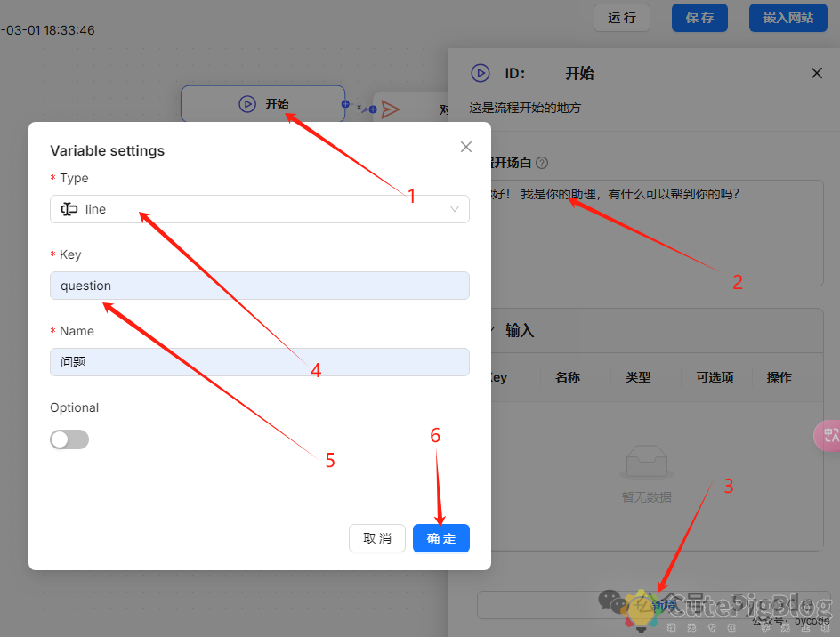Click the play icon beside ID in side panel
This screenshot has width=840, height=637.
481,73
